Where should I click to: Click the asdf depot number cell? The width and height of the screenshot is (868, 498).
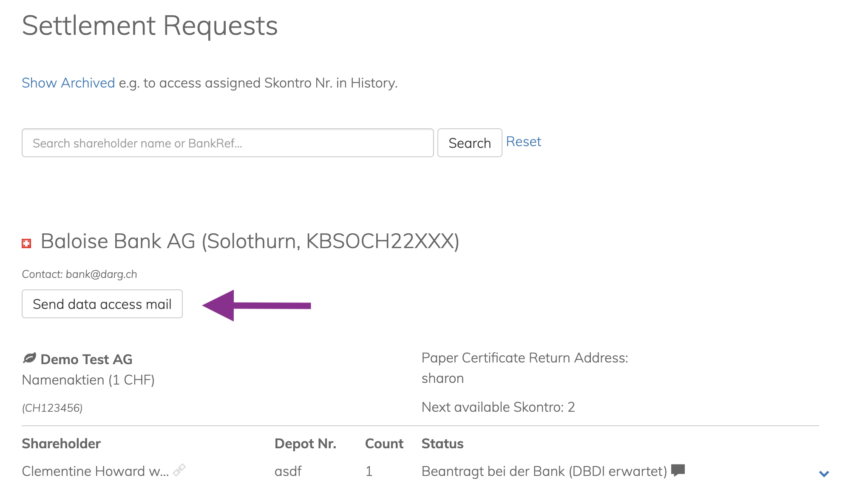[x=288, y=471]
